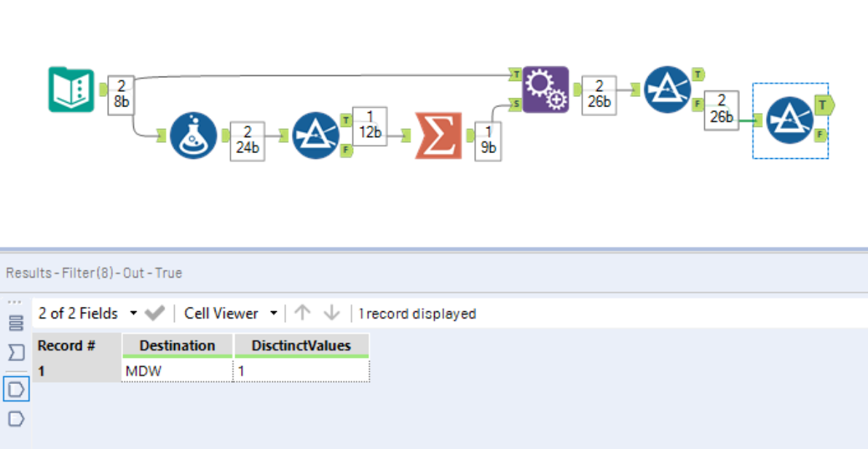Select the Text Input tool on canvas
Image resolution: width=868 pixels, height=449 pixels.
click(71, 90)
